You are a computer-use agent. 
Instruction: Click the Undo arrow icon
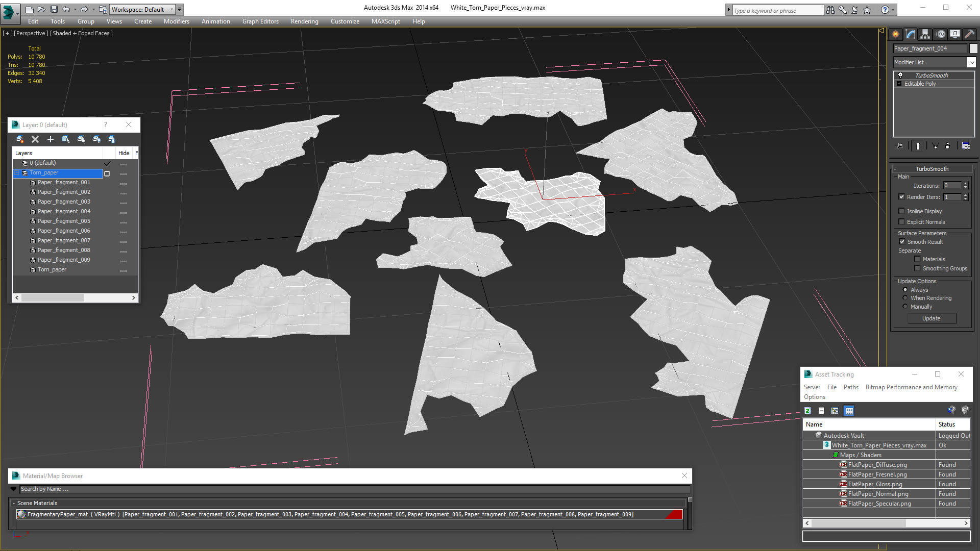tap(66, 9)
